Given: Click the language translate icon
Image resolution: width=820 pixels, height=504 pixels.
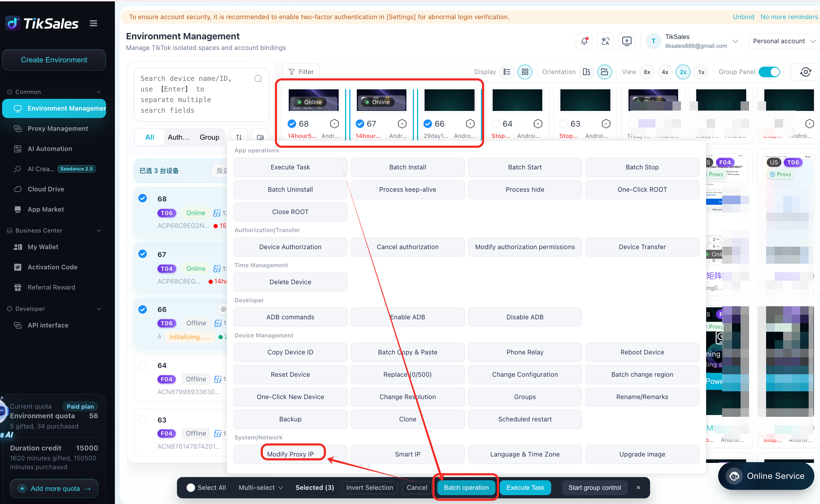Looking at the screenshot, I should (605, 41).
